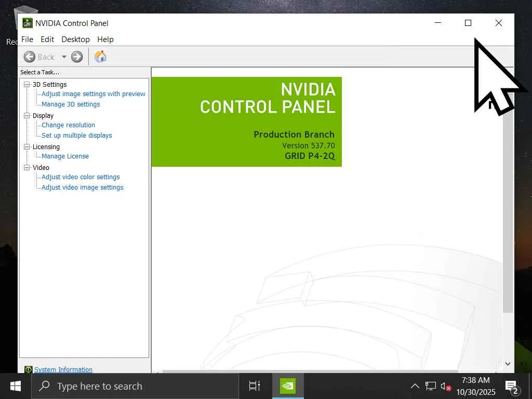Open Windows Start menu
532x399 pixels.
point(16,386)
